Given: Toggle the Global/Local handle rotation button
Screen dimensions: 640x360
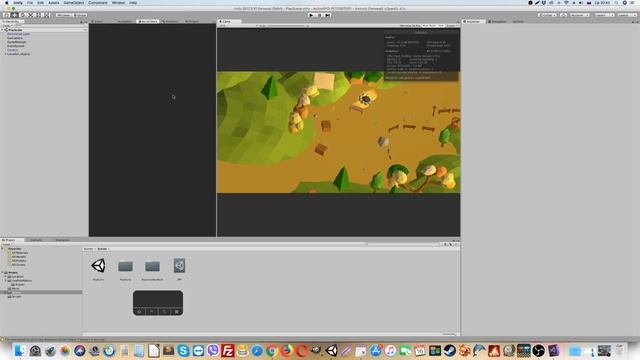Looking at the screenshot, I should (80, 15).
